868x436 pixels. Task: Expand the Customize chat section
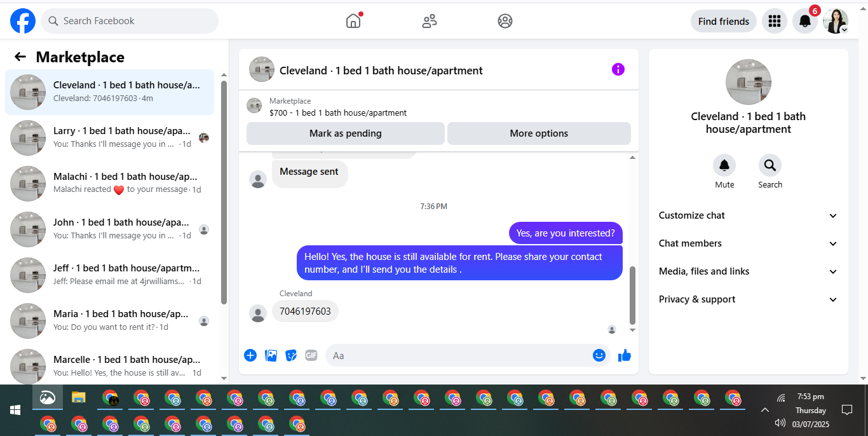click(749, 215)
